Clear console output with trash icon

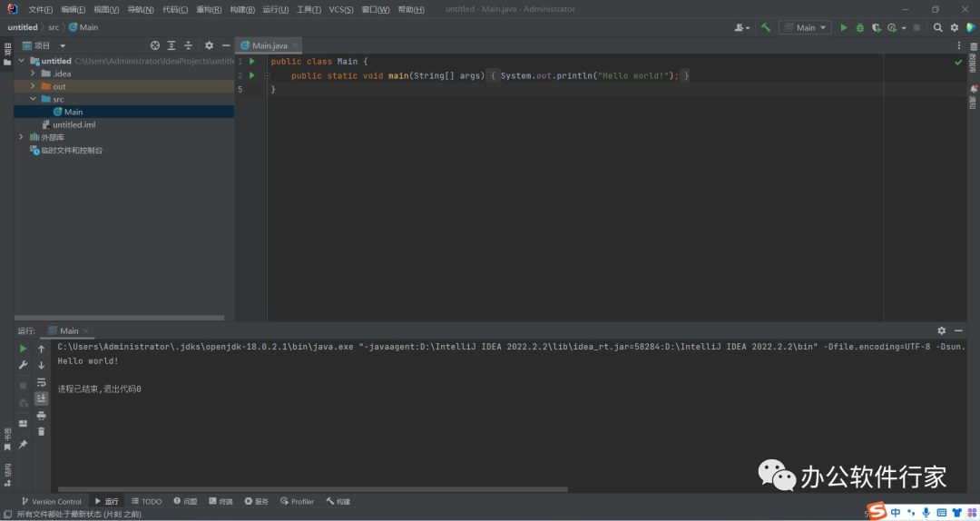click(41, 431)
